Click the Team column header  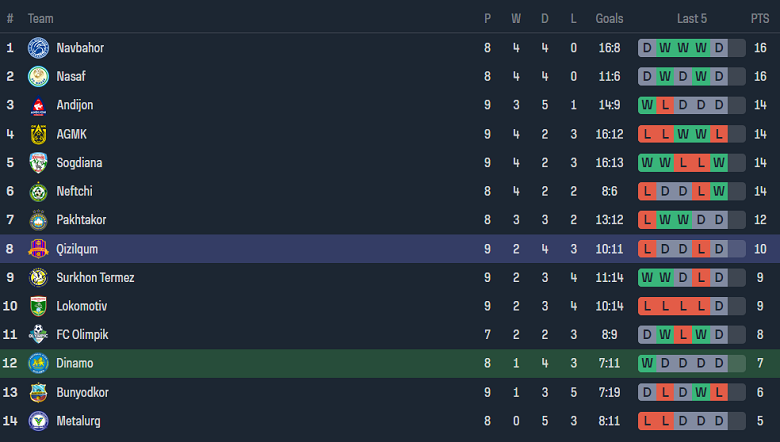(x=41, y=18)
